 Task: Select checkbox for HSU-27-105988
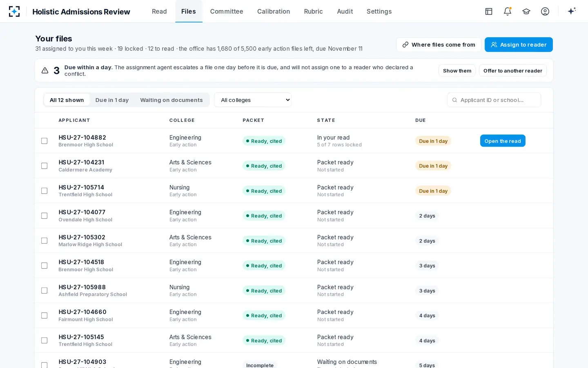pyautogui.click(x=44, y=291)
